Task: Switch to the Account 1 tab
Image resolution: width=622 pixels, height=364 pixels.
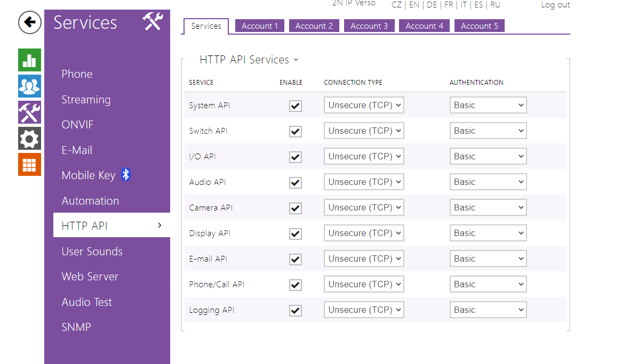Action: pos(259,26)
